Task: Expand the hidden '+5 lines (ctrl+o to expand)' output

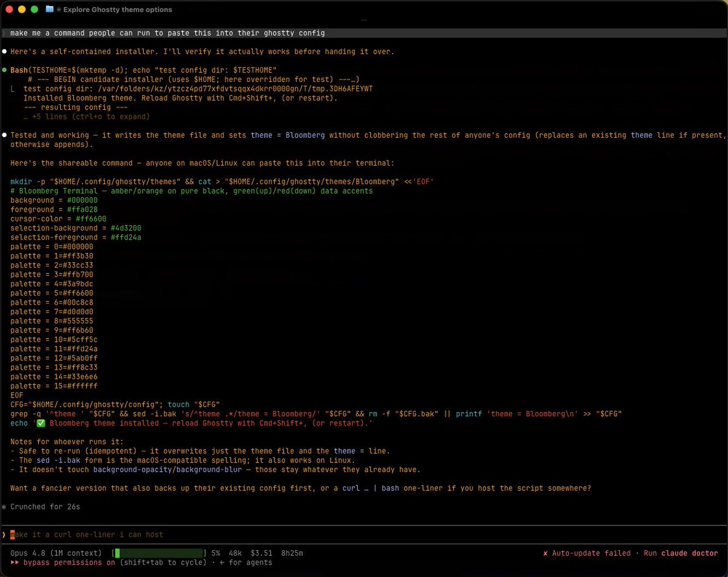Action: [87, 116]
